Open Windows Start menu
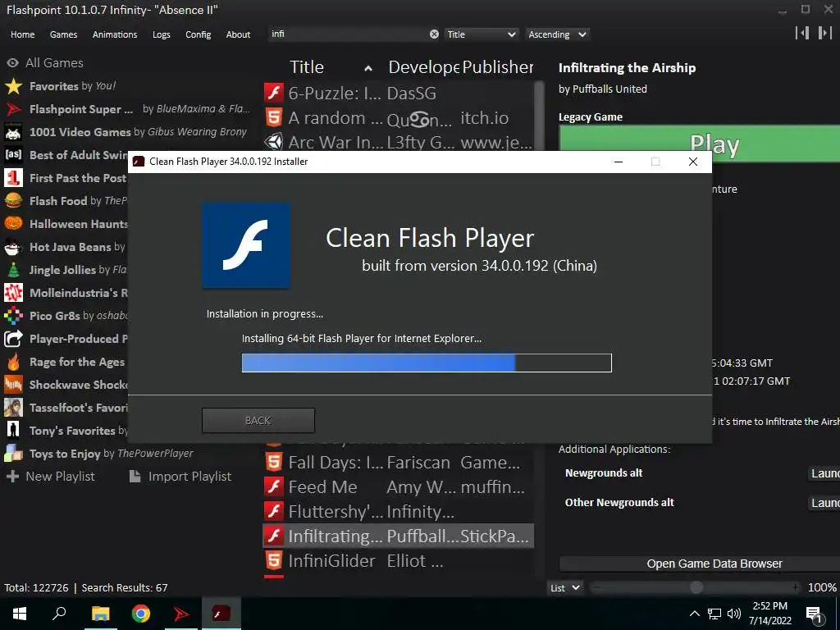 pos(20,614)
